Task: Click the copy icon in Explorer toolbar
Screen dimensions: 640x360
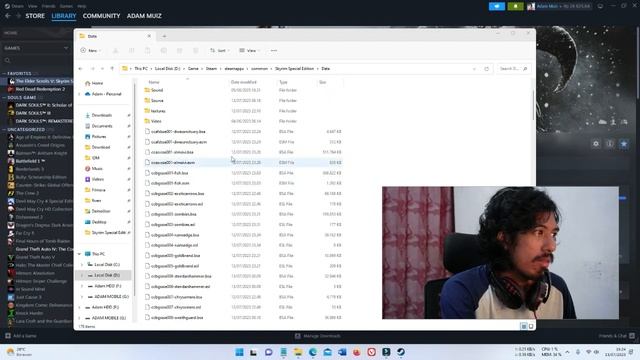Action: pyautogui.click(x=131, y=50)
